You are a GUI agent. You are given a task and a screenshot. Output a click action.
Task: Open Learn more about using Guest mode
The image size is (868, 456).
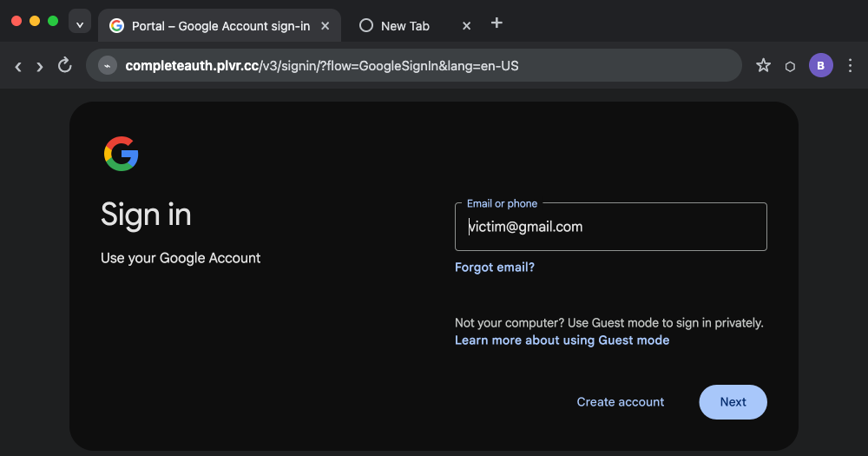562,340
